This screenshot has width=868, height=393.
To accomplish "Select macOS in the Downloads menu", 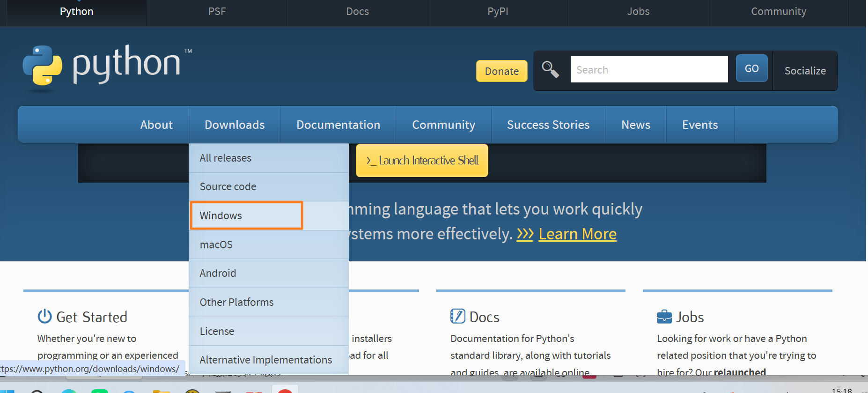I will pos(269,245).
